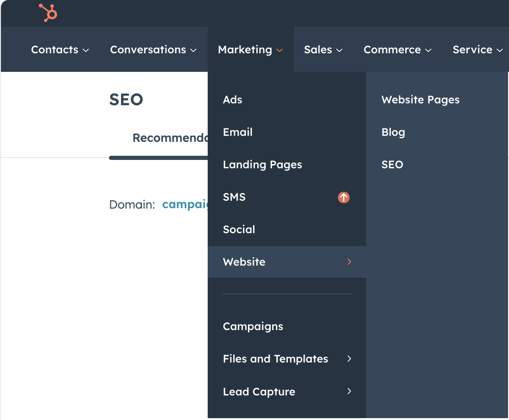Open the Conversations dropdown menu

[153, 50]
